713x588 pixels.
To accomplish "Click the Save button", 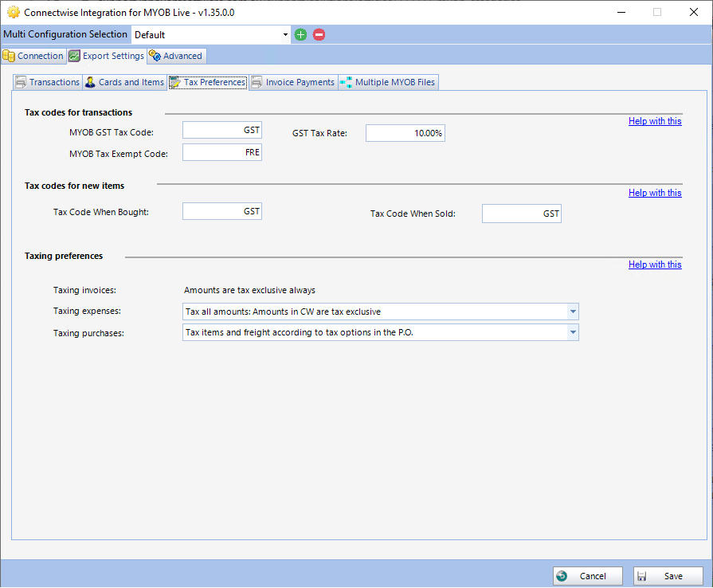I will (668, 576).
